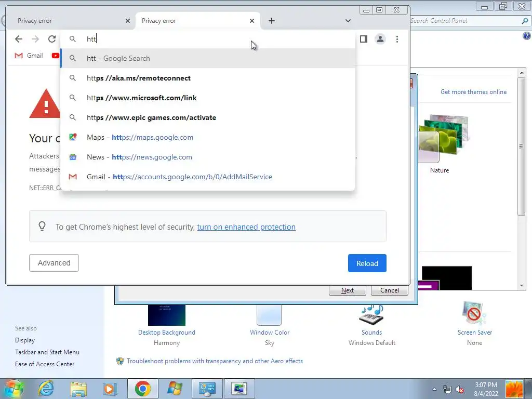
Task: Click the Chrome forward arrow
Action: coord(35,39)
